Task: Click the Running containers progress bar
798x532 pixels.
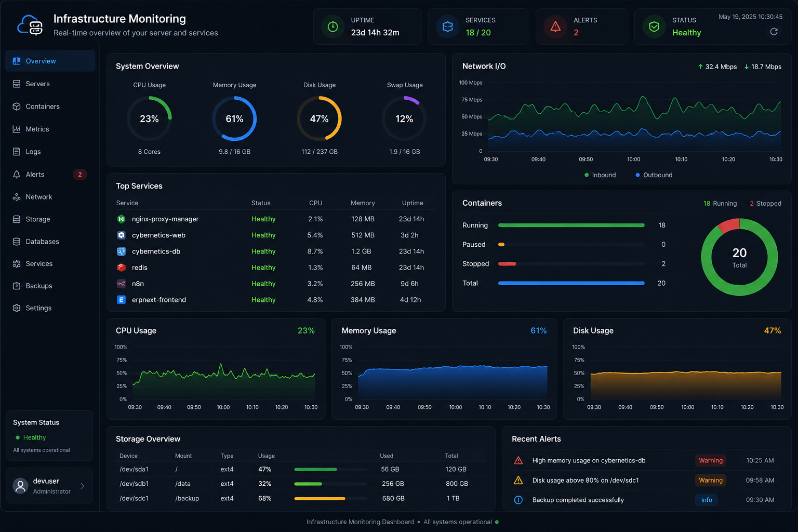Action: pos(571,225)
